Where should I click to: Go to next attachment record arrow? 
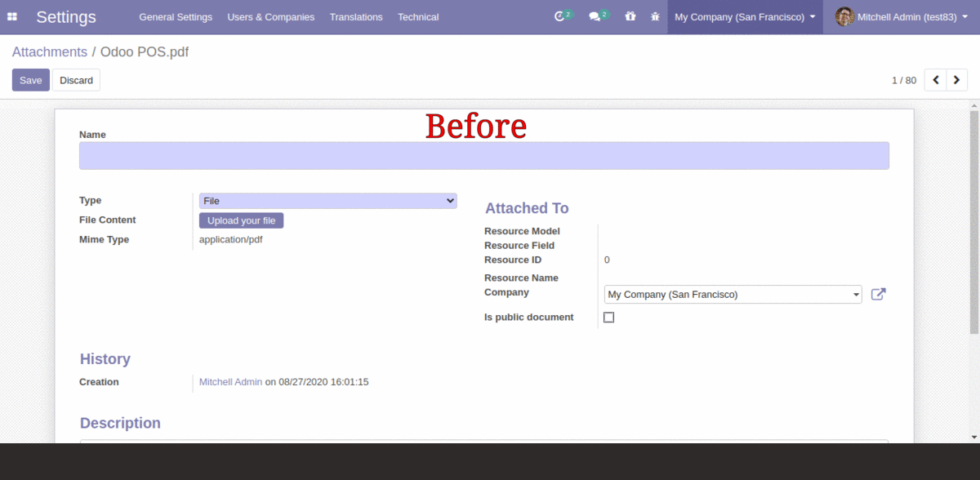pyautogui.click(x=956, y=80)
